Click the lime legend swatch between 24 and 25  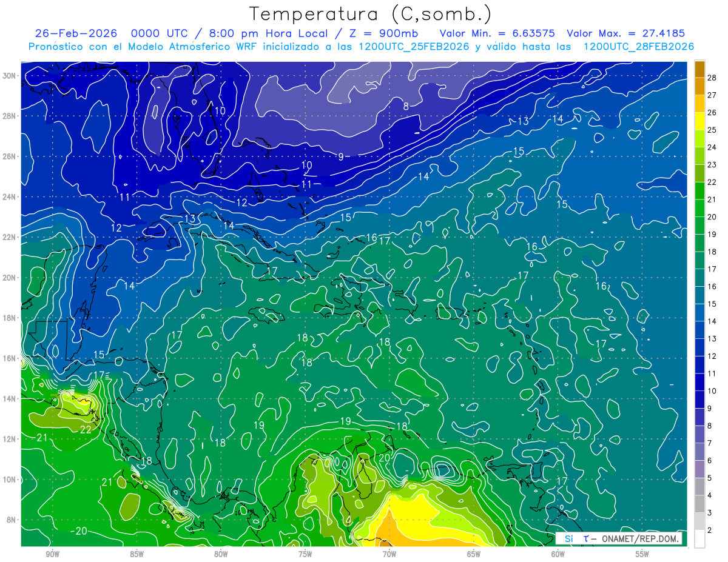699,139
